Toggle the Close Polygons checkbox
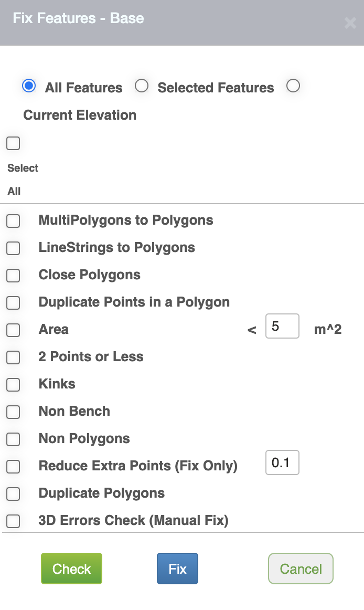 point(13,275)
